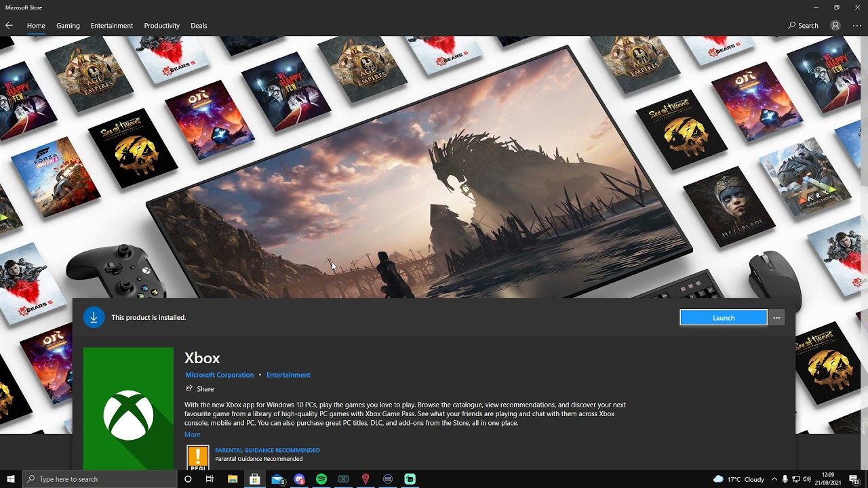The height and width of the screenshot is (488, 868).
Task: Open weather widget 17°C Cloudy
Action: (738, 479)
